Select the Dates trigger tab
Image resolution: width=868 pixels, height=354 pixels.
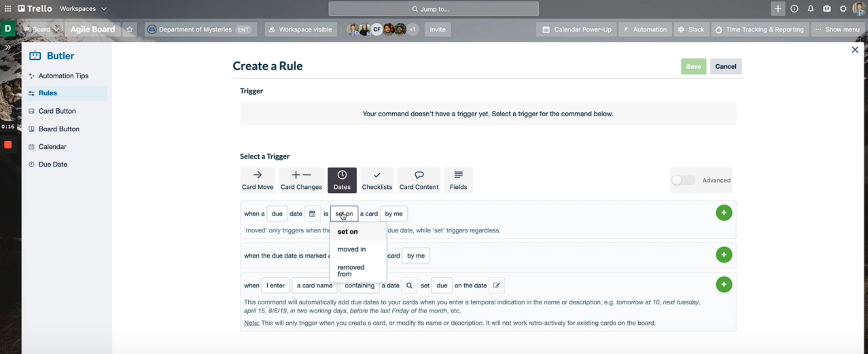pyautogui.click(x=342, y=180)
